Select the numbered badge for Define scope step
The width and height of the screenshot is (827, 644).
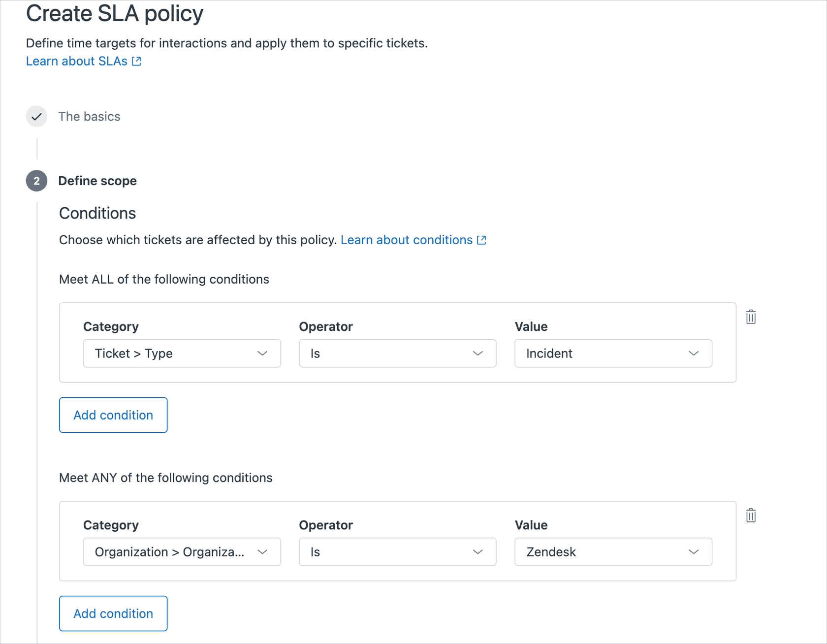pos(36,181)
